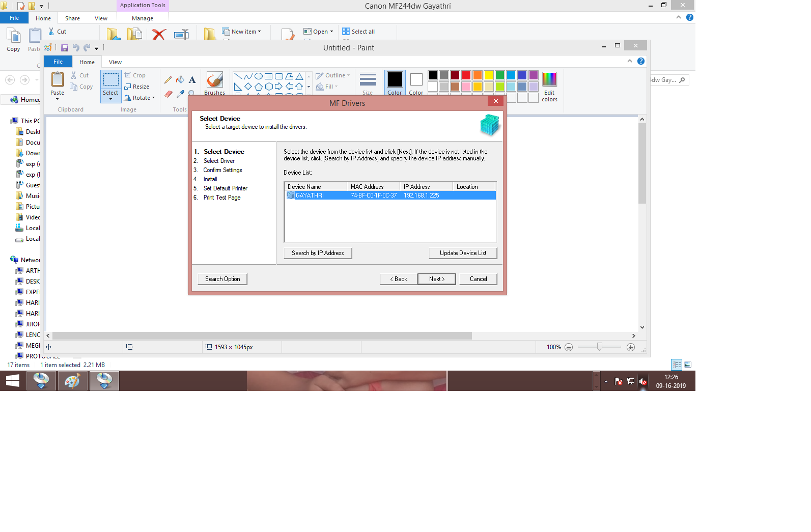This screenshot has height=532, width=811.
Task: Click the zoom in plus button
Action: (x=631, y=347)
